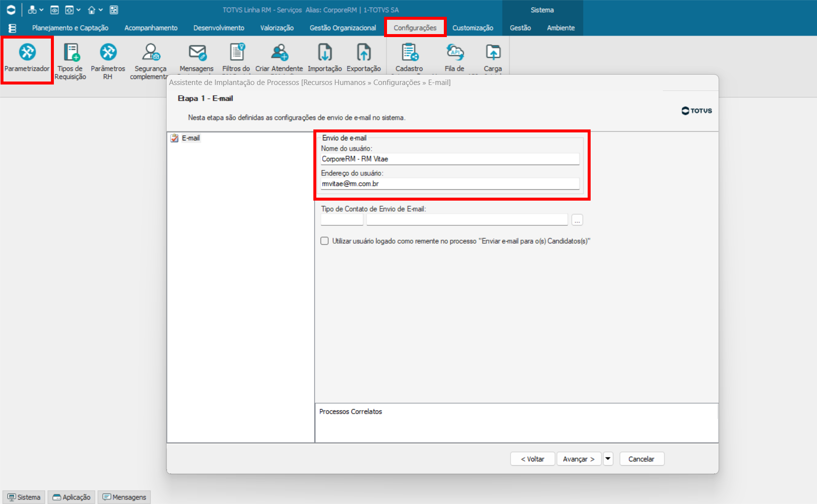Open the Fila de API ribbon item
Screen dimensions: 817x504
tap(455, 58)
